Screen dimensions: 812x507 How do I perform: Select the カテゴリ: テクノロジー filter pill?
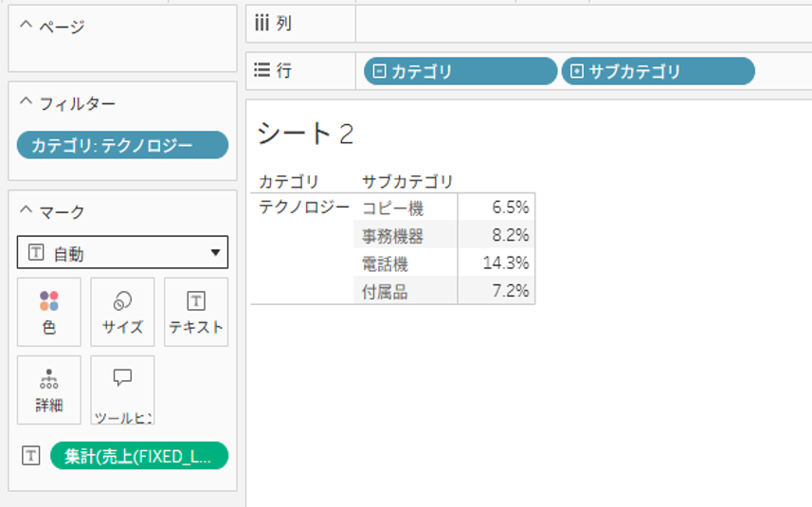[x=122, y=145]
